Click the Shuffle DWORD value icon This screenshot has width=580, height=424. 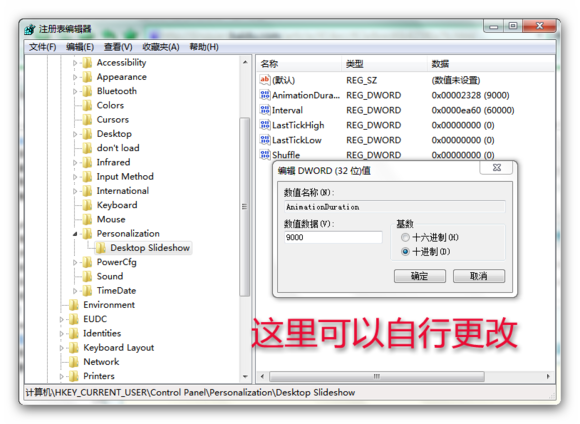point(265,155)
